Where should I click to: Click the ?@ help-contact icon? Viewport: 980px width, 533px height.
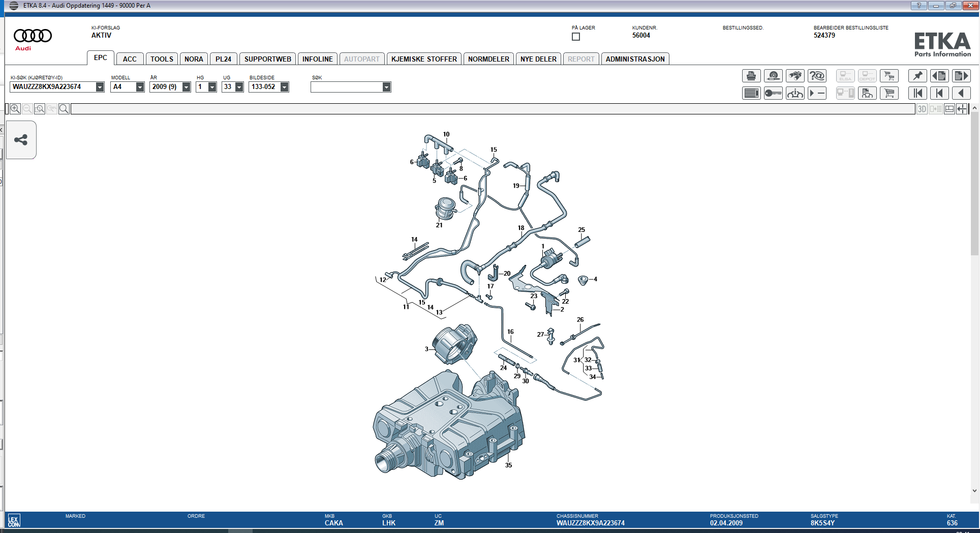click(817, 76)
